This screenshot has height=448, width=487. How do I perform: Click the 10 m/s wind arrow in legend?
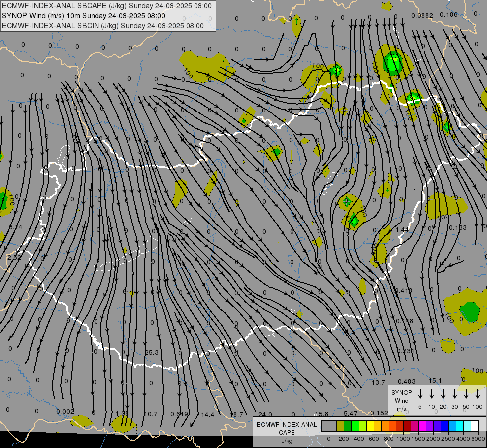[431, 394]
